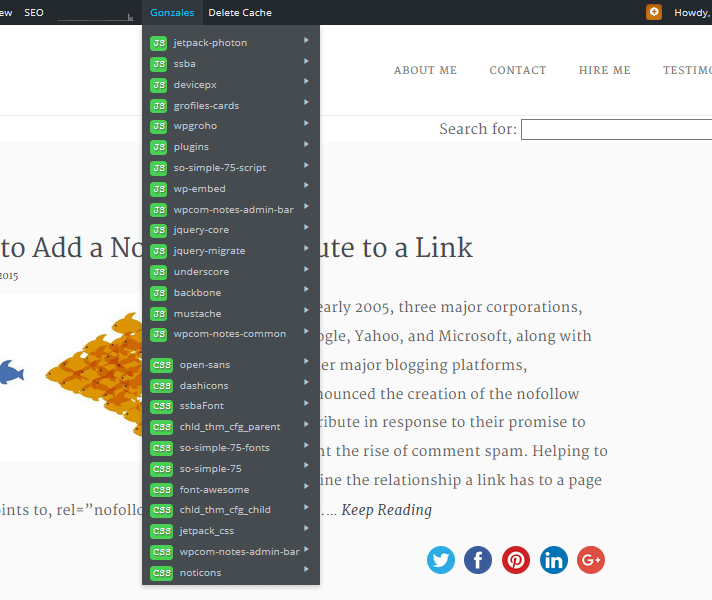Select the ssbaFont label text

[202, 406]
